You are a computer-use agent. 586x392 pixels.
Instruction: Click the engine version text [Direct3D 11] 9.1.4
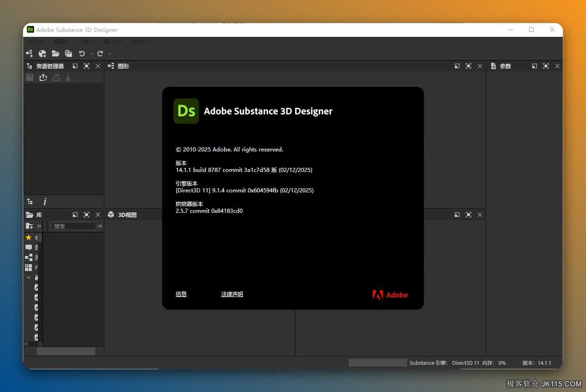(245, 191)
